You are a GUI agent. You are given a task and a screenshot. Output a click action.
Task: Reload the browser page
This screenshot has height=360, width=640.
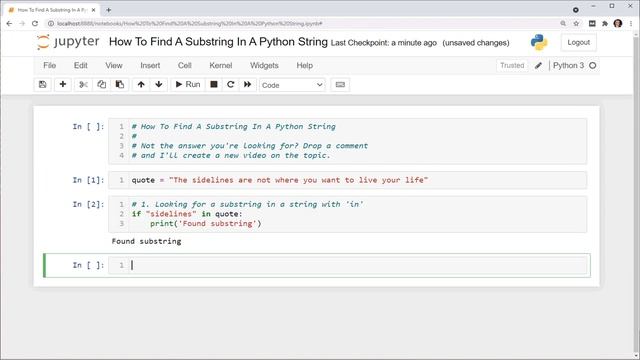click(x=35, y=24)
